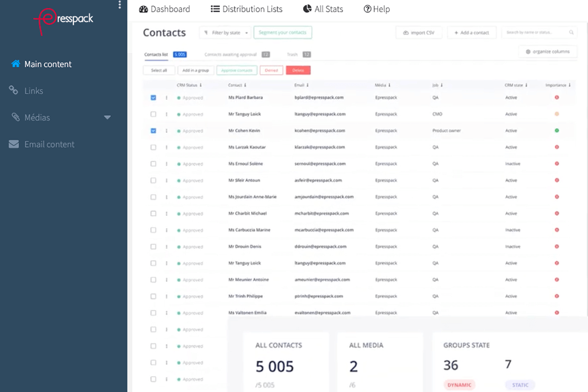Switch to Contacts awaiting approval tab
Image resolution: width=588 pixels, height=392 pixels.
point(237,55)
